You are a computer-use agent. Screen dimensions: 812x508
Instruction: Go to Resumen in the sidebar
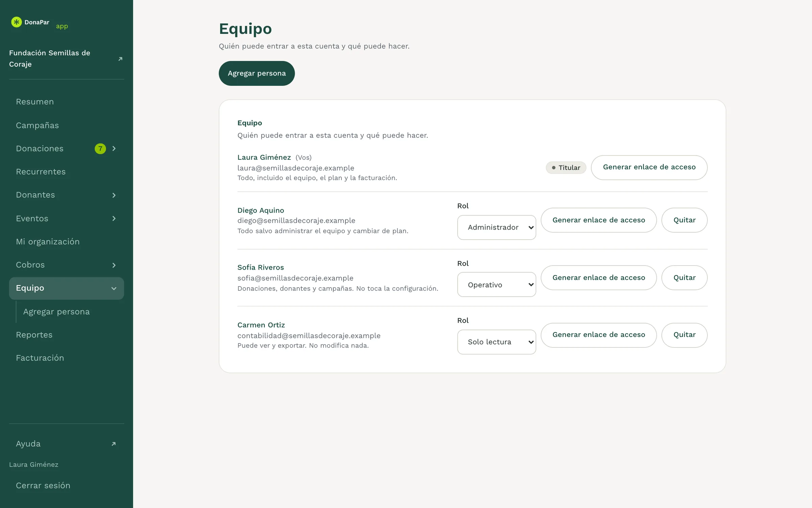coord(66,102)
